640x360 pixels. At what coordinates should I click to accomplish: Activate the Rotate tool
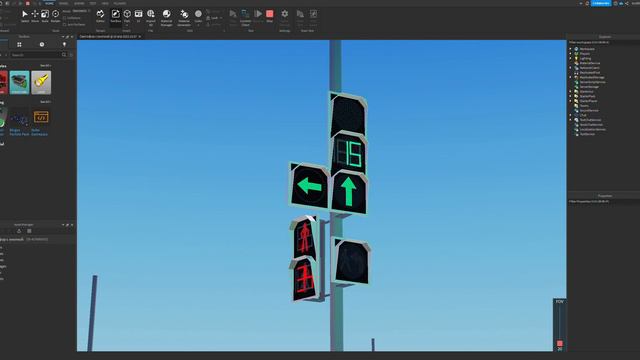pyautogui.click(x=56, y=14)
